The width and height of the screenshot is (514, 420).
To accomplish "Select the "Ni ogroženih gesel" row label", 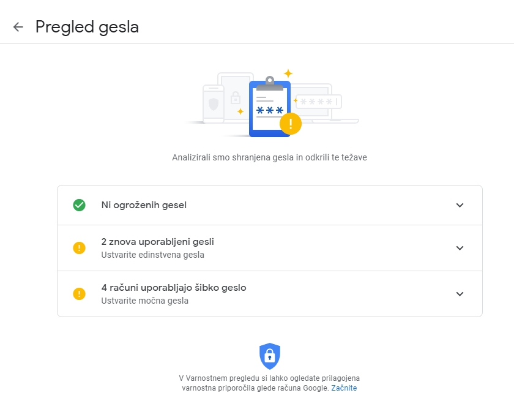I will pos(144,205).
